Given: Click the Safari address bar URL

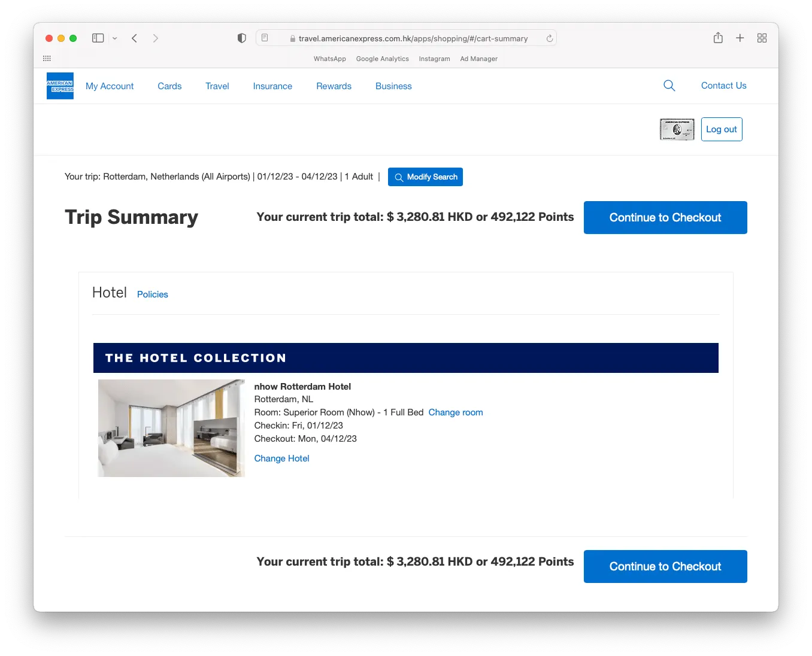Looking at the screenshot, I should (x=413, y=38).
